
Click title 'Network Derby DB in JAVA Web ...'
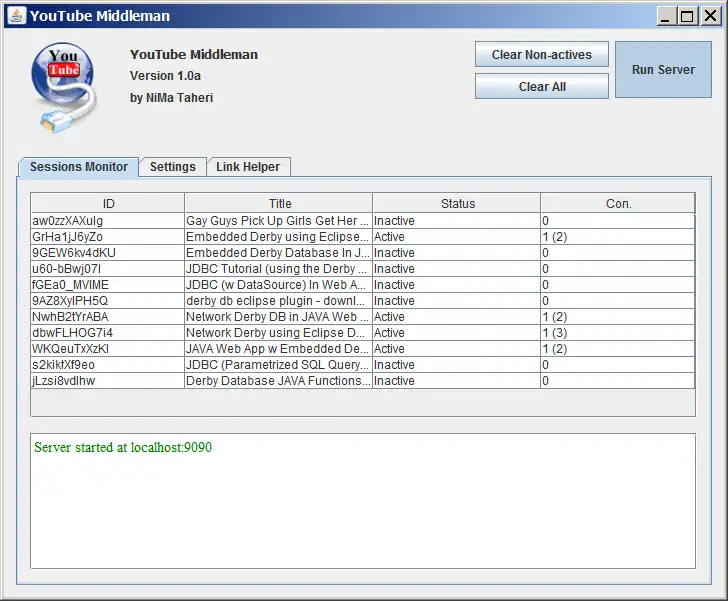[277, 317]
